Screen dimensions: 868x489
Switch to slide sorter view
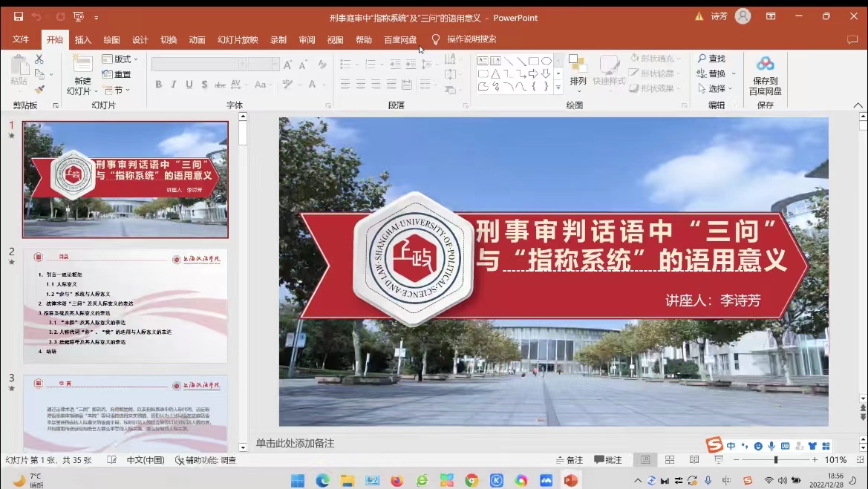coord(670,460)
